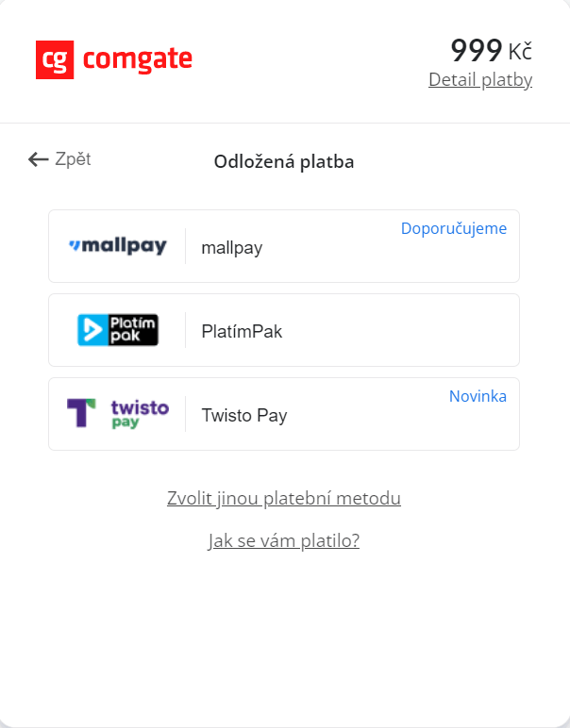570x728 pixels.
Task: Go back using the Zpět text
Action: 73,159
